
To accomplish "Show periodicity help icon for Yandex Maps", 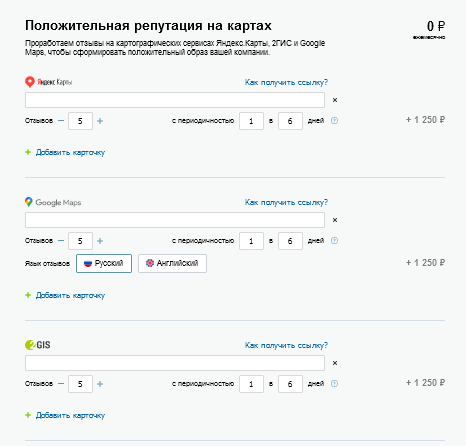I will tap(334, 121).
